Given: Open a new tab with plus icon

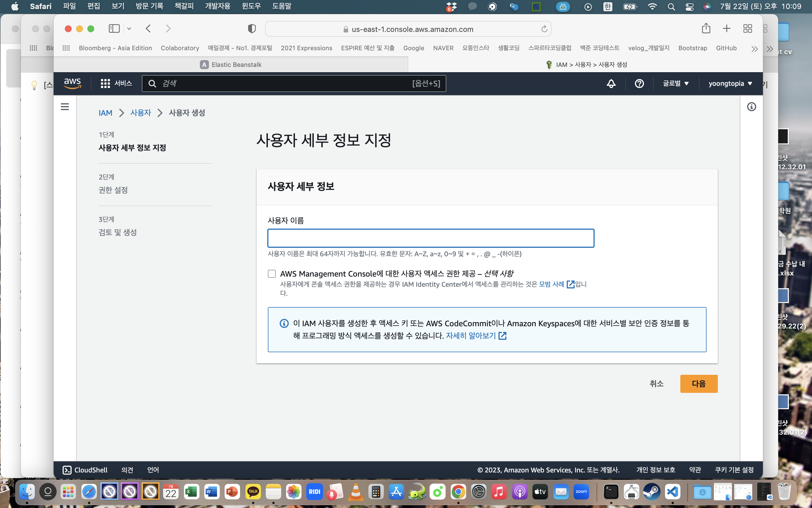Looking at the screenshot, I should tap(727, 29).
